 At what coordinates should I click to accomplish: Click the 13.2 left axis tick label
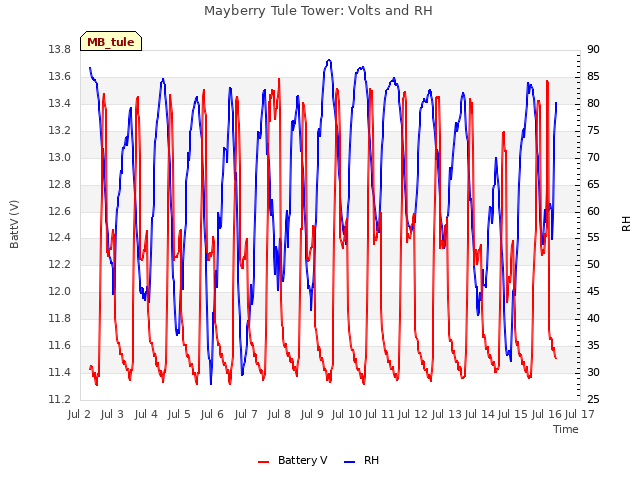[59, 130]
